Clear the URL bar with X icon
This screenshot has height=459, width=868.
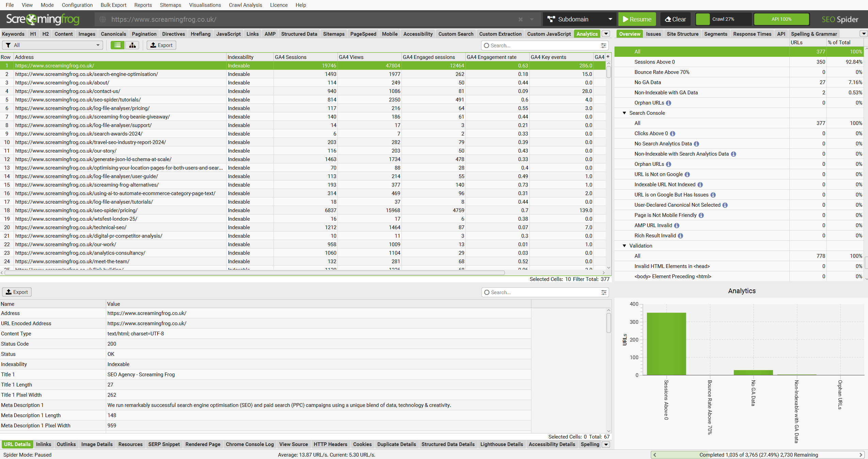pyautogui.click(x=520, y=19)
